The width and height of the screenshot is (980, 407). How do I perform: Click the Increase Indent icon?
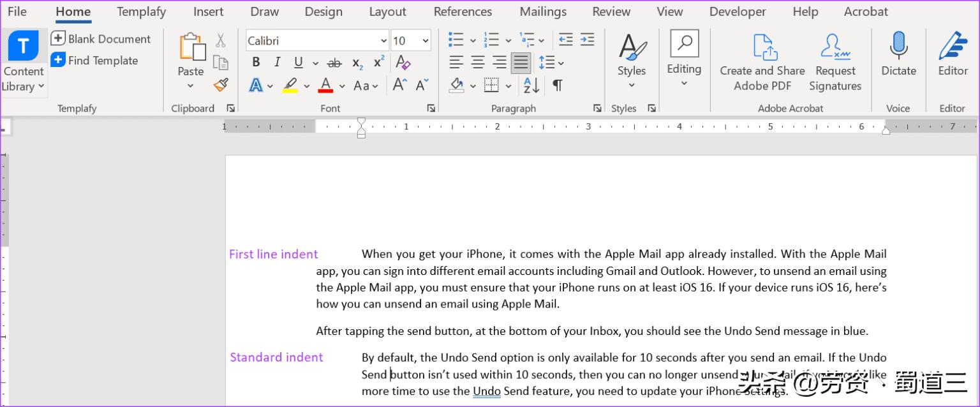coord(587,39)
